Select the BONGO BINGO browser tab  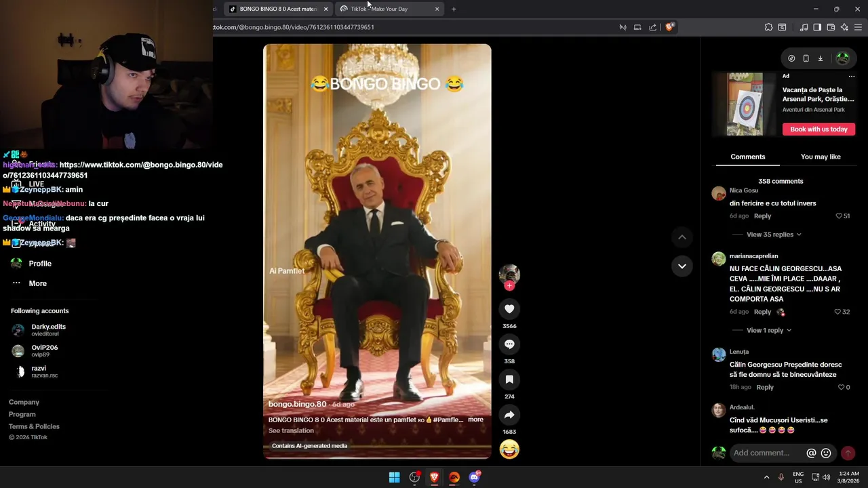(278, 9)
